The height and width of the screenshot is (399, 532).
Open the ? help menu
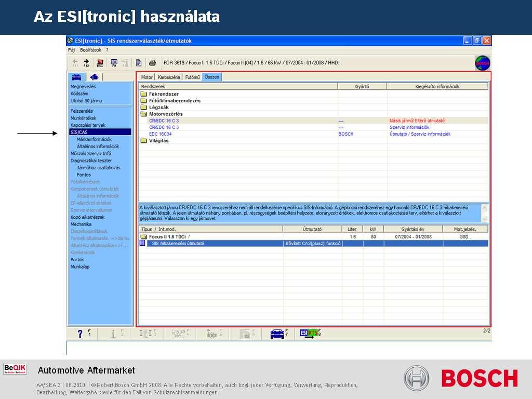click(107, 50)
